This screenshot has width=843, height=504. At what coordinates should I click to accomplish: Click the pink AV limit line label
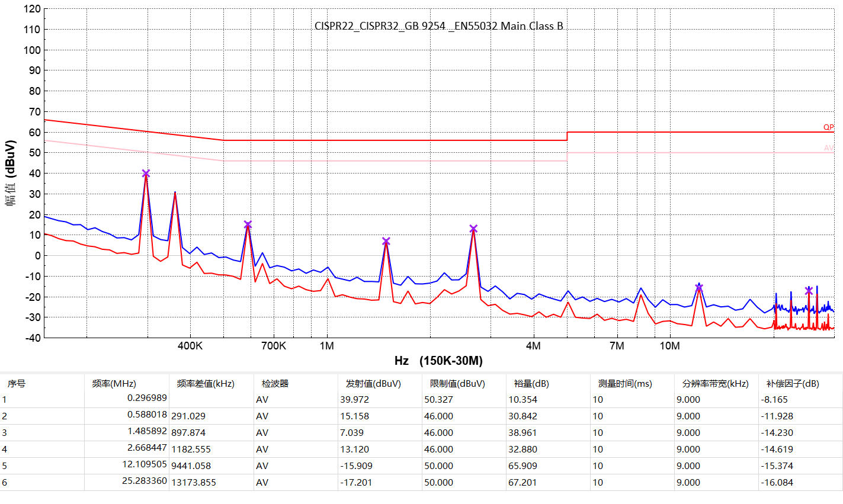(828, 147)
